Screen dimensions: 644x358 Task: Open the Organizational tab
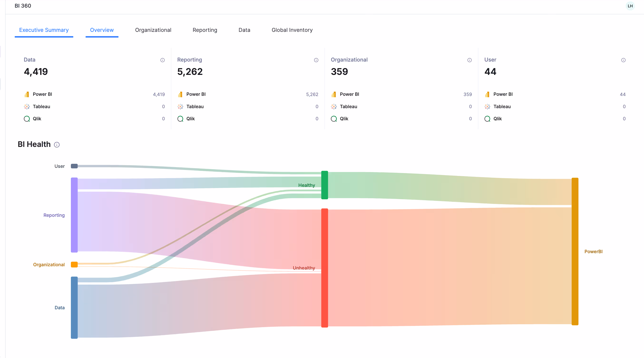[153, 30]
